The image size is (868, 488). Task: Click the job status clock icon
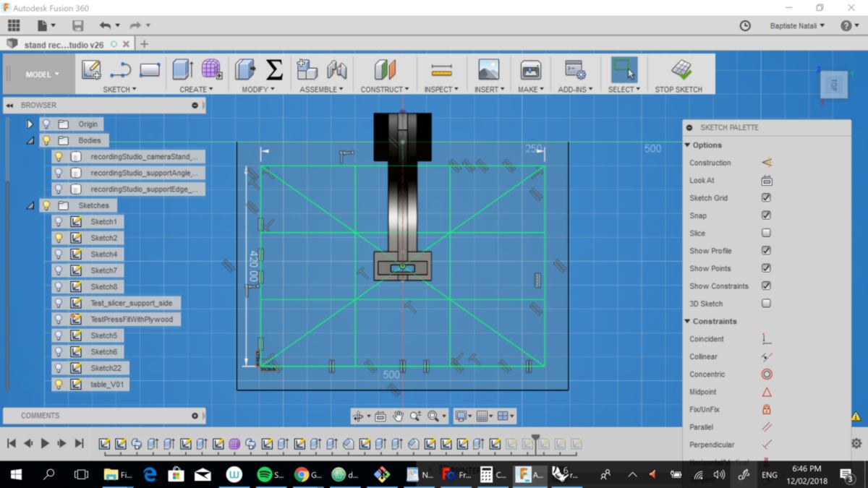745,25
